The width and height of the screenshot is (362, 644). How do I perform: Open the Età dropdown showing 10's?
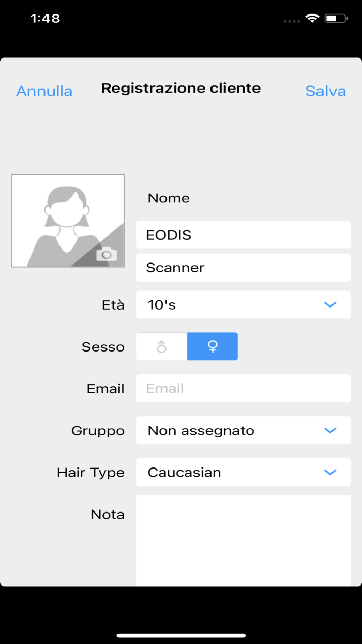(x=243, y=304)
